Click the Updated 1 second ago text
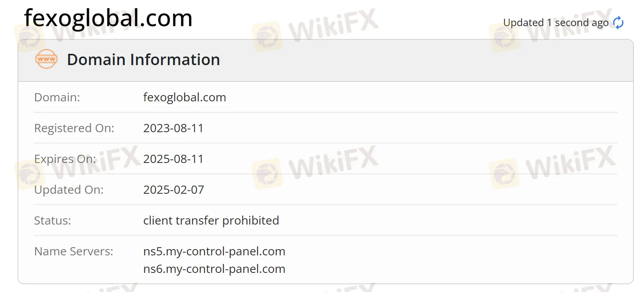The height and width of the screenshot is (292, 644). coord(555,23)
